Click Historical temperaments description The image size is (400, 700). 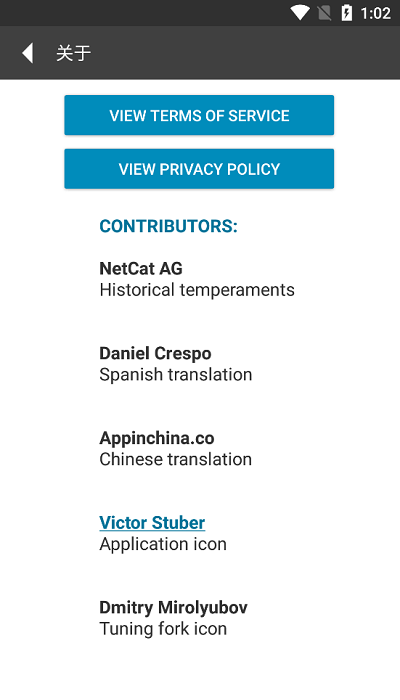click(197, 290)
